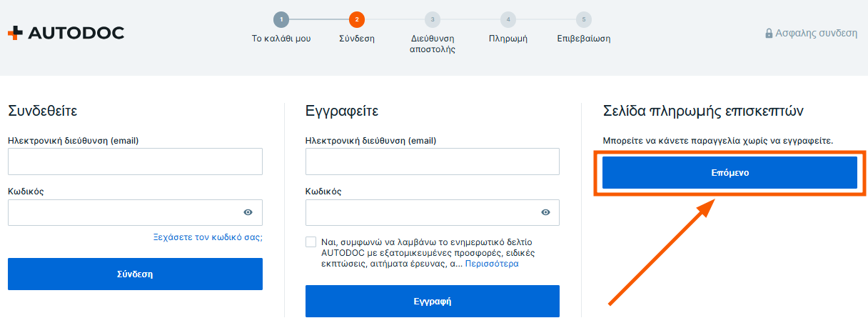Viewport: 868px width, 333px height.
Task: Click the step 5 circle icon
Action: 584,19
